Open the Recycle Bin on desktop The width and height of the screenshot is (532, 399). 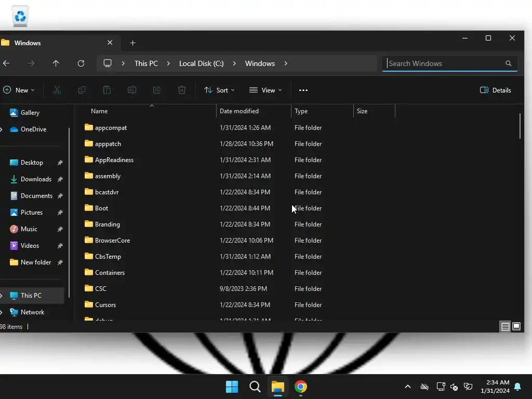20,16
